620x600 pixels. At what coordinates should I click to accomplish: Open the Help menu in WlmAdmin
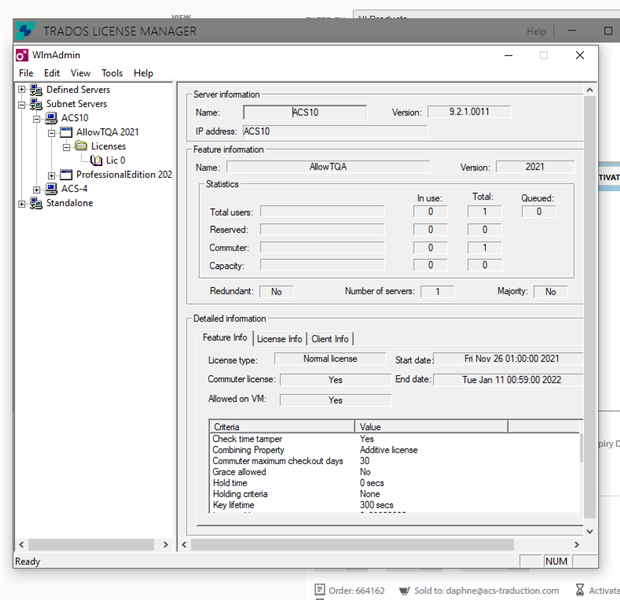tap(143, 73)
